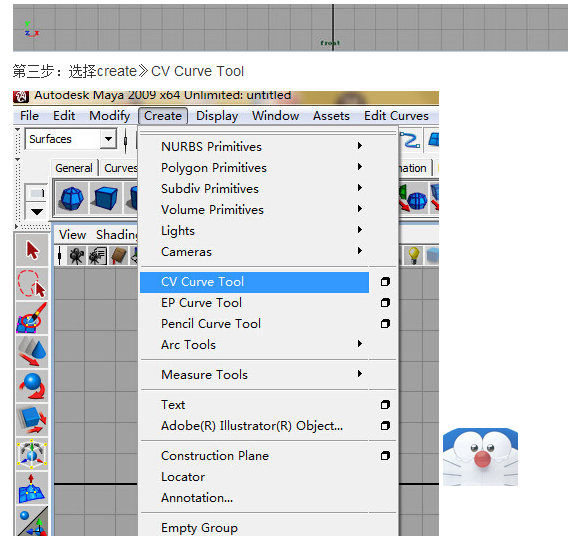Open the panel Shading menu
The height and width of the screenshot is (536, 568).
click(116, 235)
